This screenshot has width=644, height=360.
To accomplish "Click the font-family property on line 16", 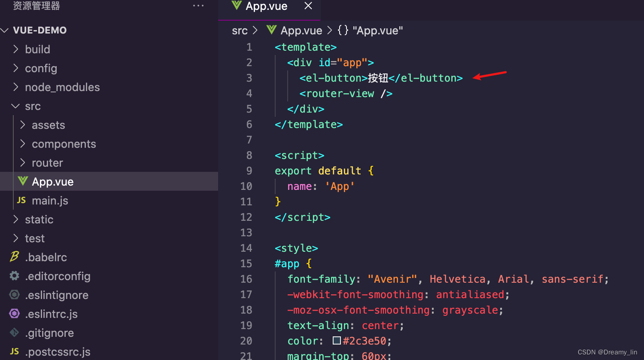I will pyautogui.click(x=321, y=279).
